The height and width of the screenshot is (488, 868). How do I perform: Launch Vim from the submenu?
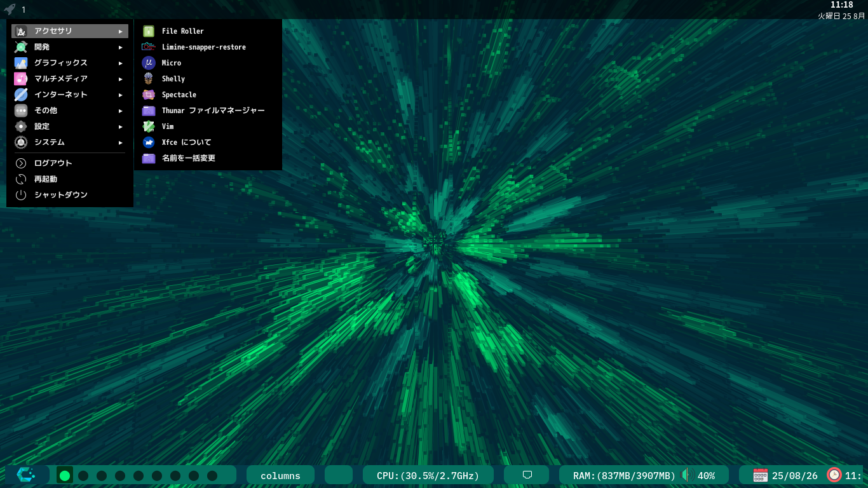click(208, 126)
